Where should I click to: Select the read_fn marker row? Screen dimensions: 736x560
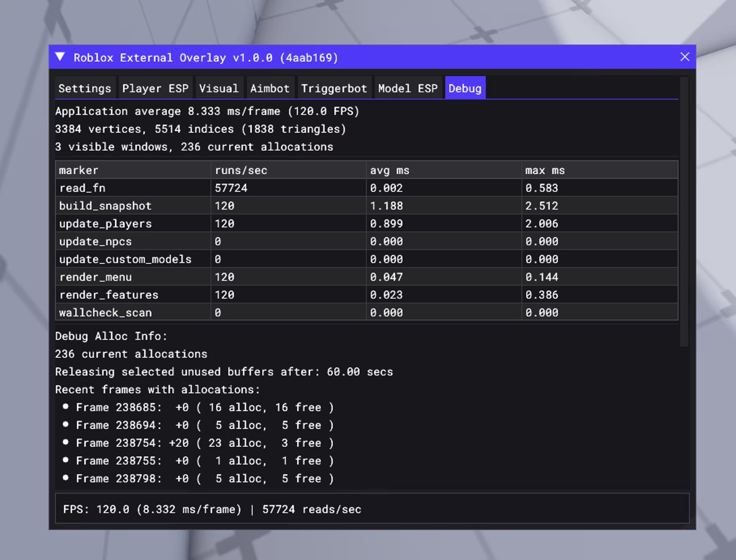point(366,188)
